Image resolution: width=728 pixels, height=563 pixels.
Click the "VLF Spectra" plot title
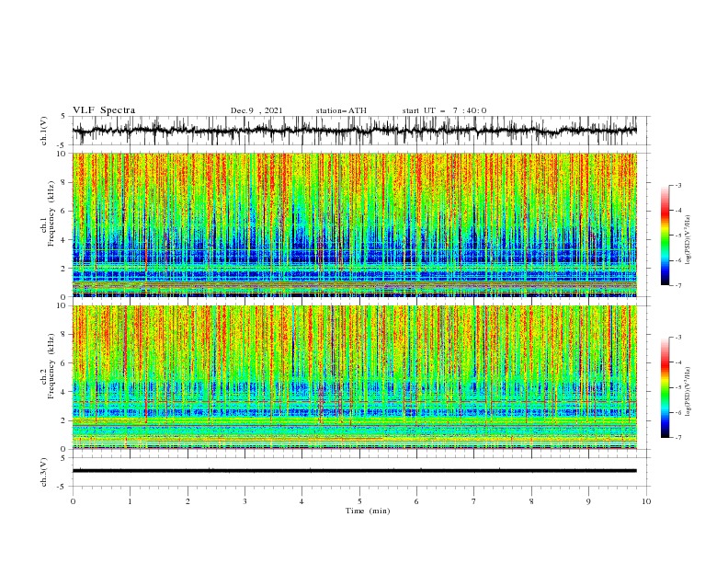[104, 110]
